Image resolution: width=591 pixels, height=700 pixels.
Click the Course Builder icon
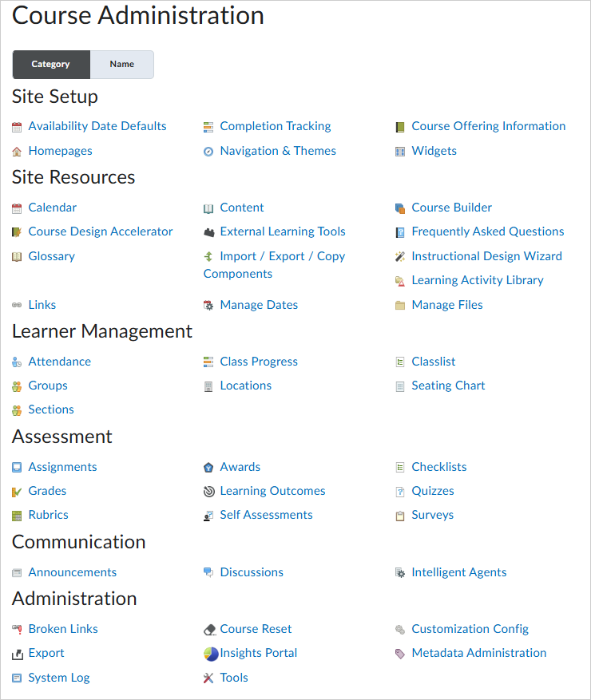coord(400,208)
